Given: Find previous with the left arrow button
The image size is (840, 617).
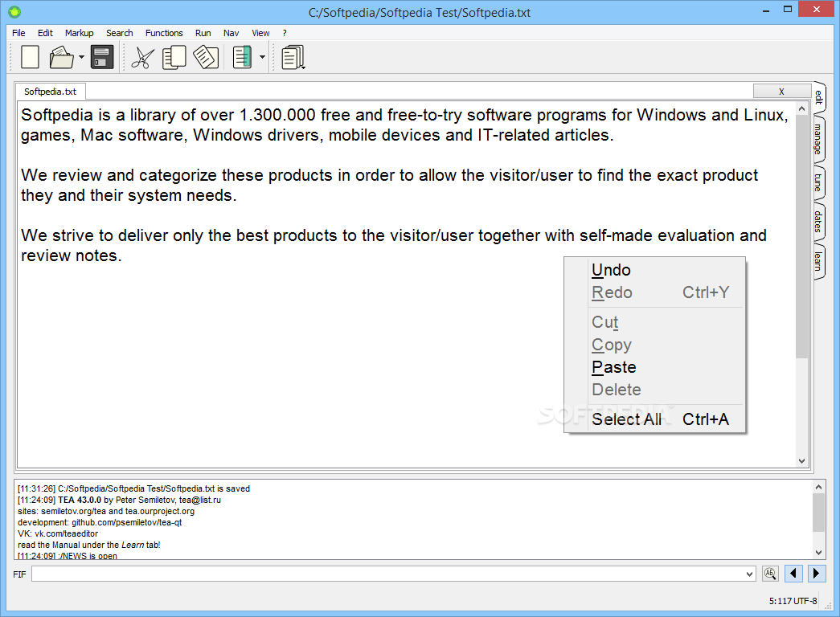Looking at the screenshot, I should [793, 574].
